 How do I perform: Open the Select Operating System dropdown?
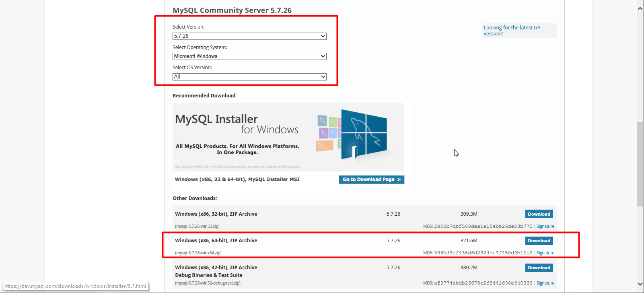click(249, 56)
